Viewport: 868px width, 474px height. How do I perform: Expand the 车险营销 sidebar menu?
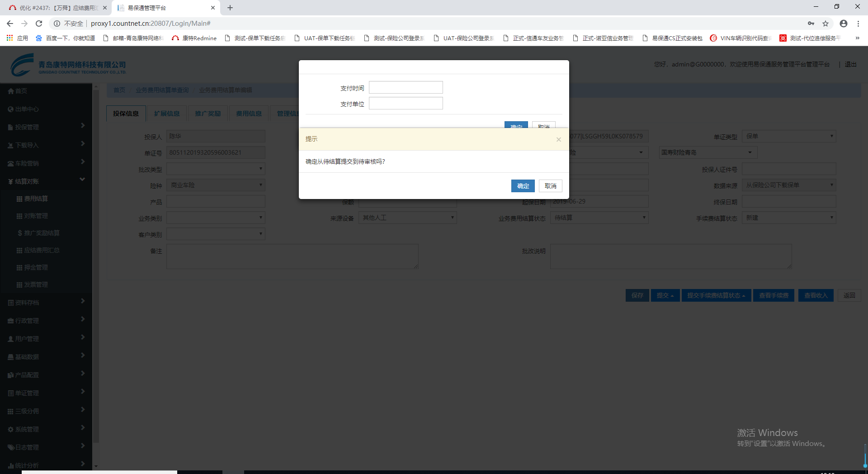tap(46, 163)
